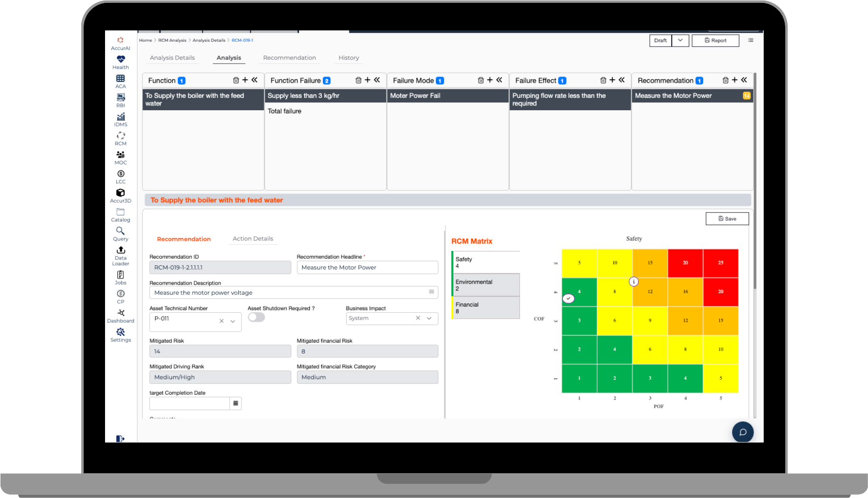Viewport: 868px width, 498px height.
Task: Open the Jobs module in sidebar
Action: tap(120, 278)
